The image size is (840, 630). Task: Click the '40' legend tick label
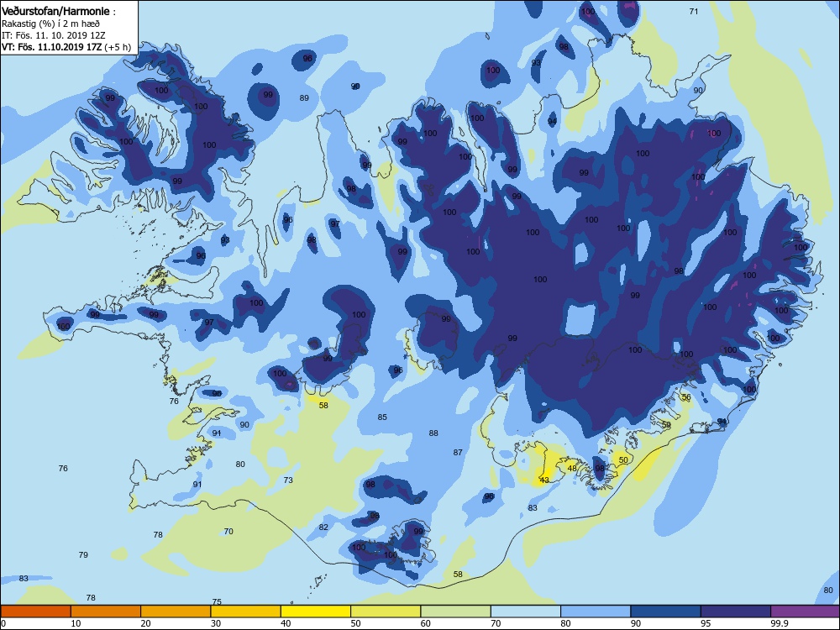(286, 623)
